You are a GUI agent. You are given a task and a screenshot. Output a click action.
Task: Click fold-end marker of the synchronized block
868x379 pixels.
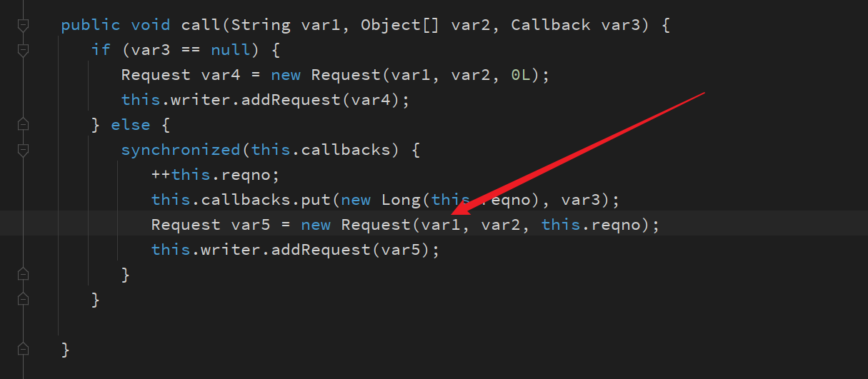(23, 274)
